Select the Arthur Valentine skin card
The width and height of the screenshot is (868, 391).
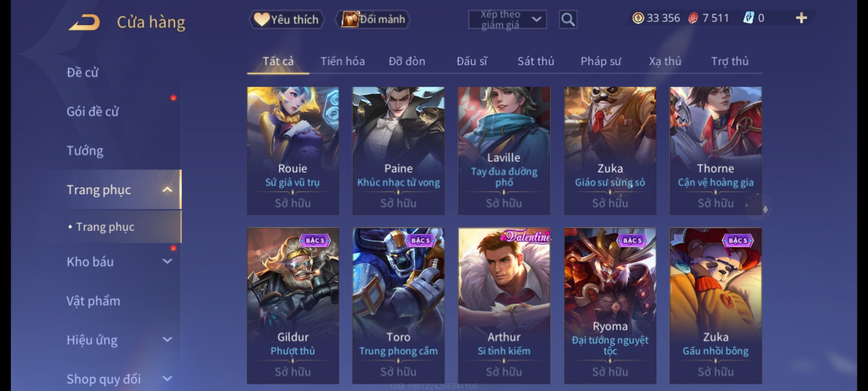point(504,306)
